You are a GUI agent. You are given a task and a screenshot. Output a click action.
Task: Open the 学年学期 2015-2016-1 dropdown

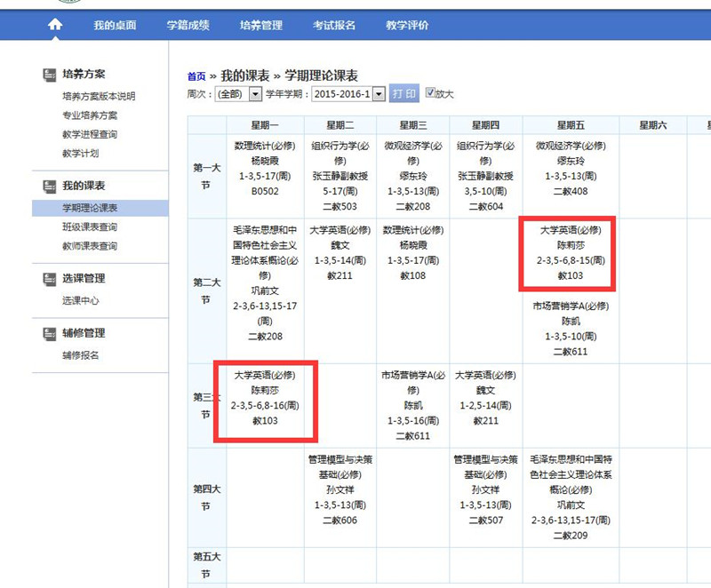[379, 94]
